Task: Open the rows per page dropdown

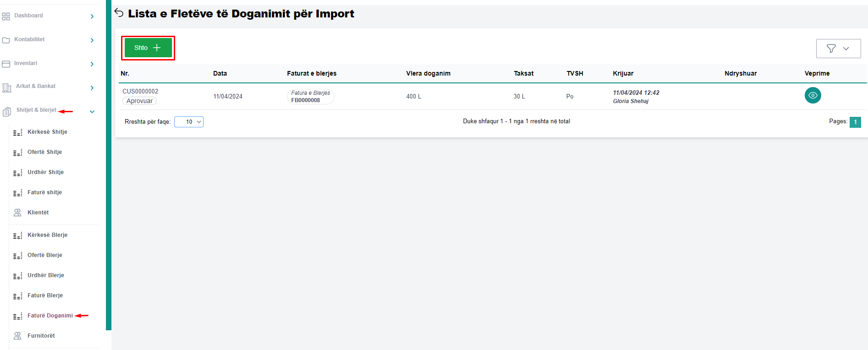Action: [189, 122]
